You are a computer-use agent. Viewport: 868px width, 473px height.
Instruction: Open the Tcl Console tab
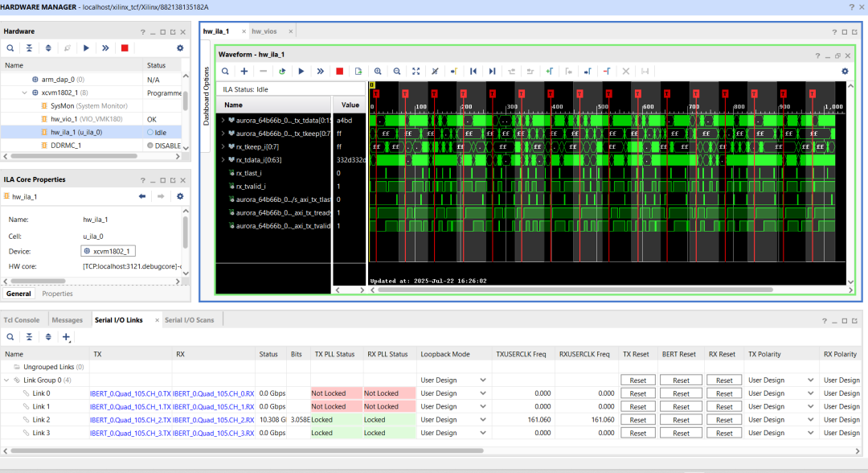click(22, 320)
